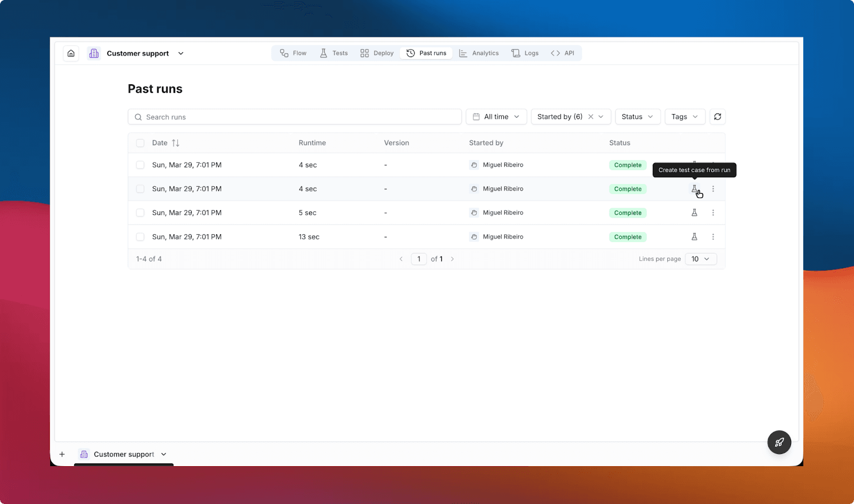Click the Search runs field
Image resolution: width=854 pixels, height=504 pixels.
point(295,117)
